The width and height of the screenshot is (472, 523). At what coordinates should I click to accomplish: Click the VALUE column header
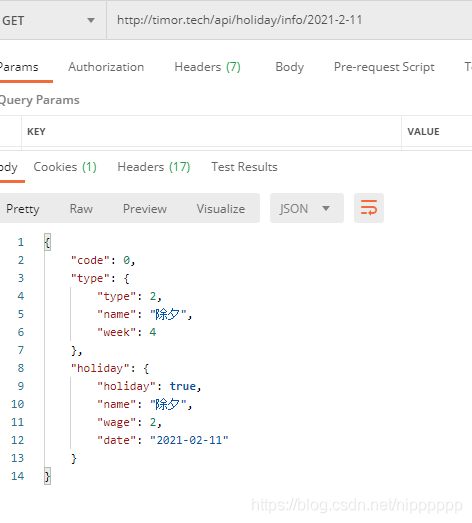423,131
